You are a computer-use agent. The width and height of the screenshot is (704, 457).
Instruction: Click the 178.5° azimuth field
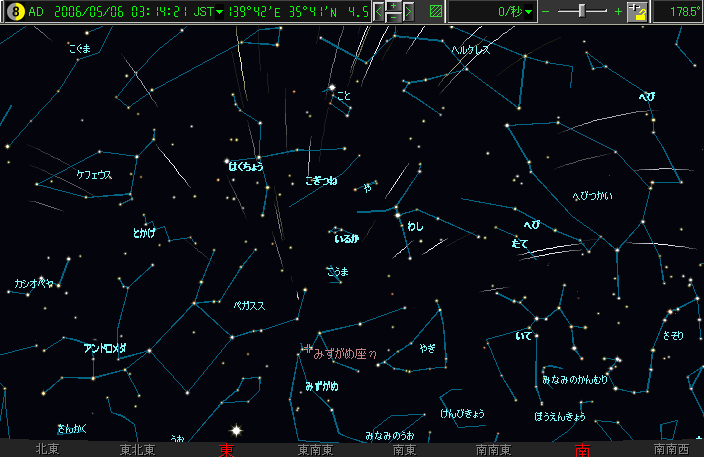pos(678,12)
